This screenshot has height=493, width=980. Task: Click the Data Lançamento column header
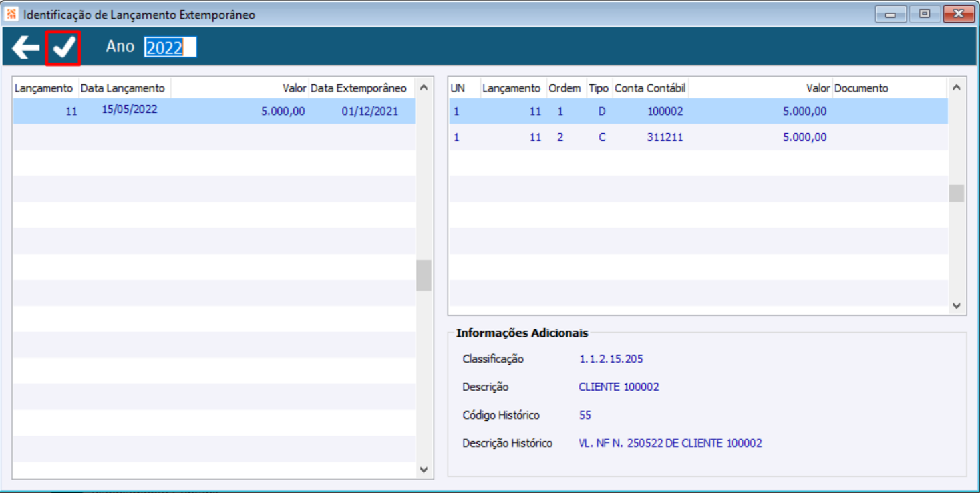click(x=123, y=88)
